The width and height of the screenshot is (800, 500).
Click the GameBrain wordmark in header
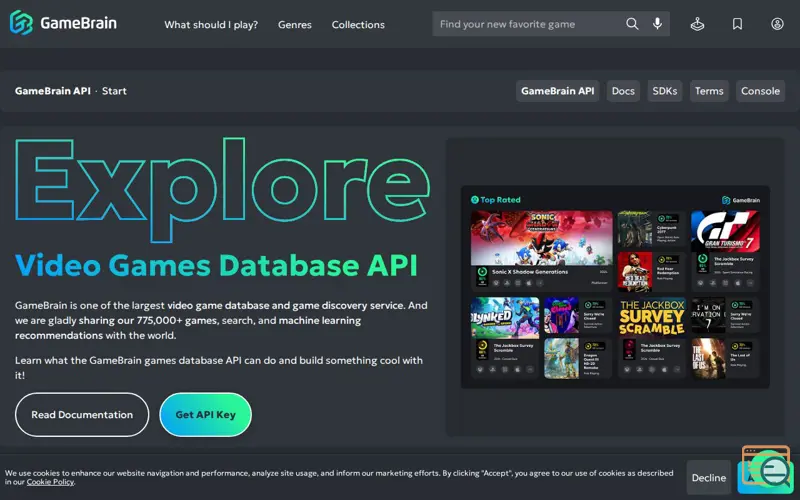click(78, 23)
